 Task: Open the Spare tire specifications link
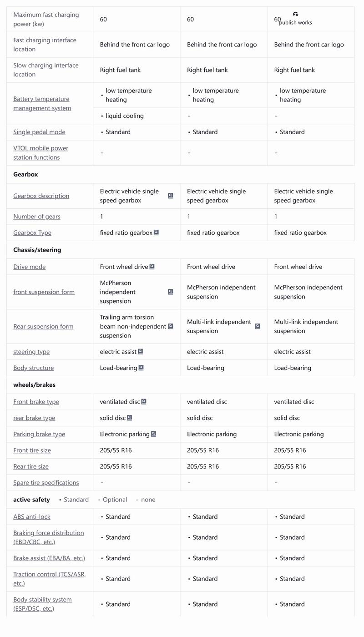tap(46, 483)
